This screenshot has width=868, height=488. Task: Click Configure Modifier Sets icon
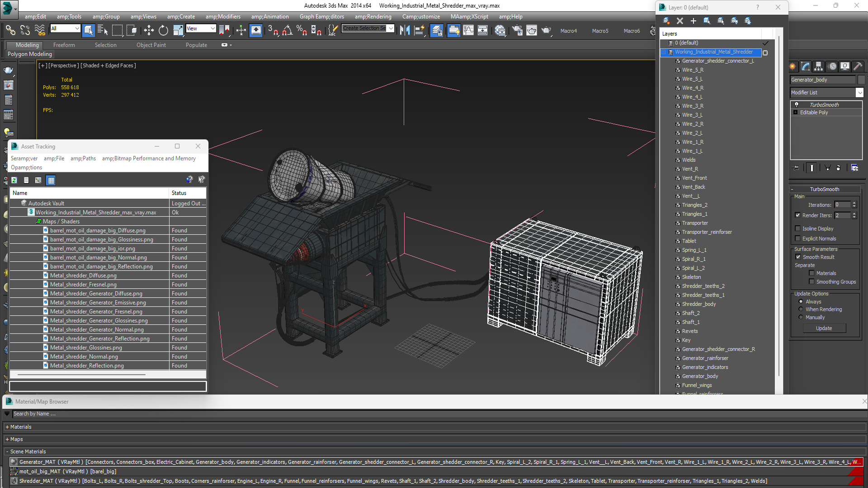point(854,168)
